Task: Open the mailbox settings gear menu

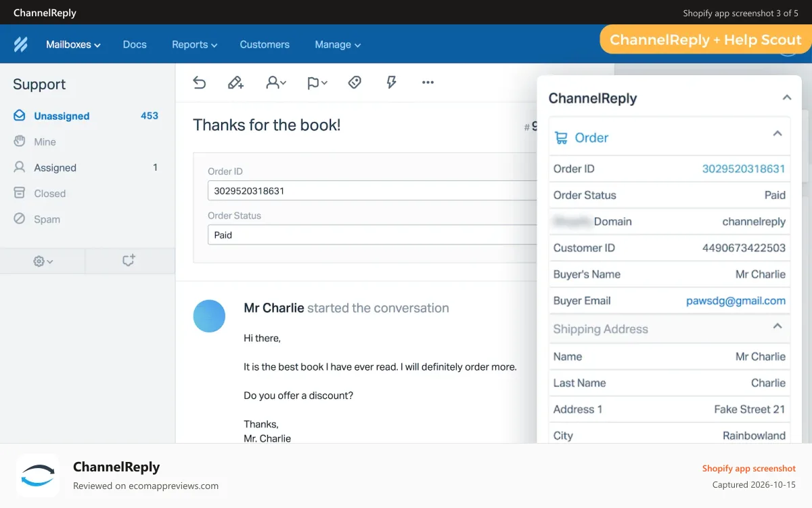Action: tap(43, 261)
